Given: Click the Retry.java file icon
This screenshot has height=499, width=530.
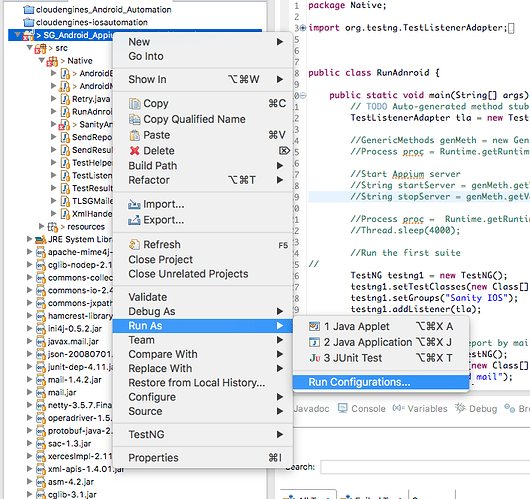Looking at the screenshot, I should 65,99.
